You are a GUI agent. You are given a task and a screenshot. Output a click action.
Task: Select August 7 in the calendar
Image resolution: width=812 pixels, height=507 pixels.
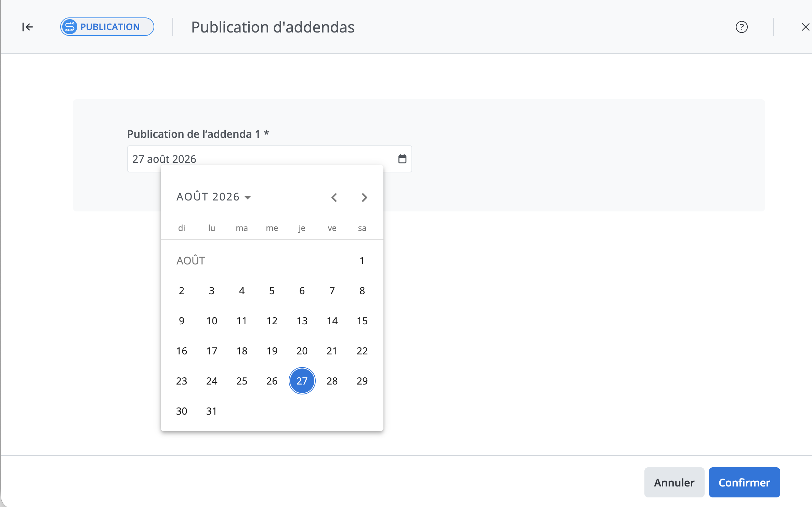tap(332, 291)
